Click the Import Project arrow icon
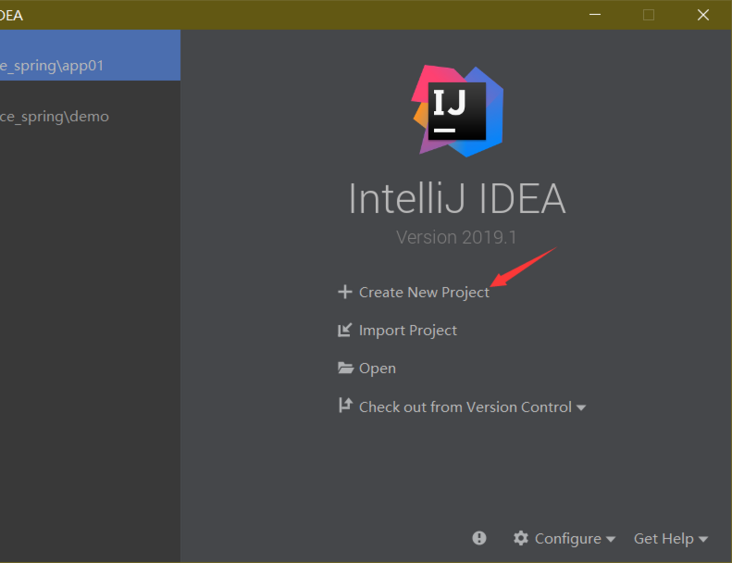The width and height of the screenshot is (732, 563). pos(345,330)
